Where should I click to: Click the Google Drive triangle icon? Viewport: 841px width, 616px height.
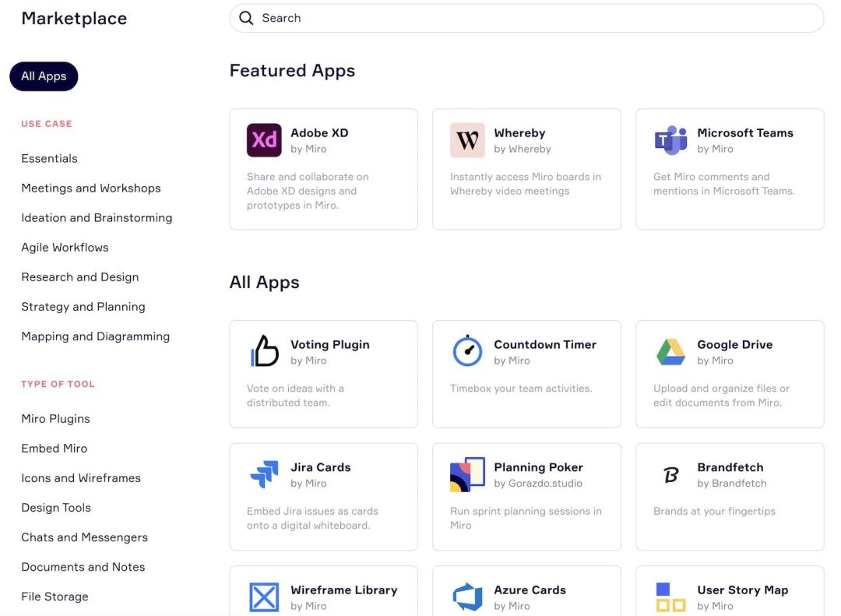(x=670, y=352)
